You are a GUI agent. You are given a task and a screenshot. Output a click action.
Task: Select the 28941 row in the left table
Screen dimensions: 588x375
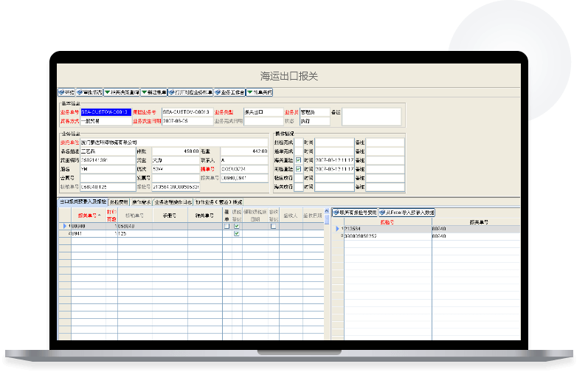[191, 233]
